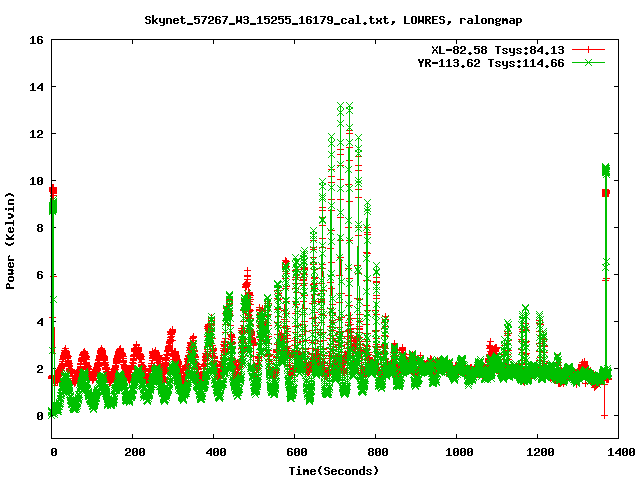The width and height of the screenshot is (640, 480).
Task: Click the Time(Seconds) axis label
Action: (333, 471)
